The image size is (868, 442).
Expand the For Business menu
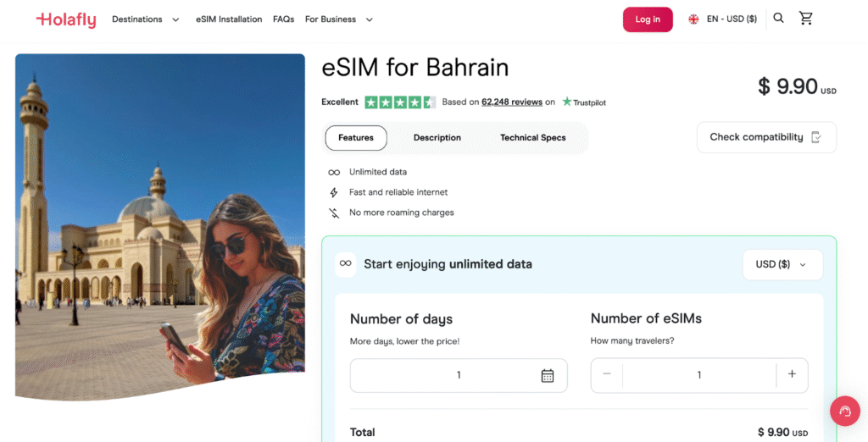[x=338, y=19]
